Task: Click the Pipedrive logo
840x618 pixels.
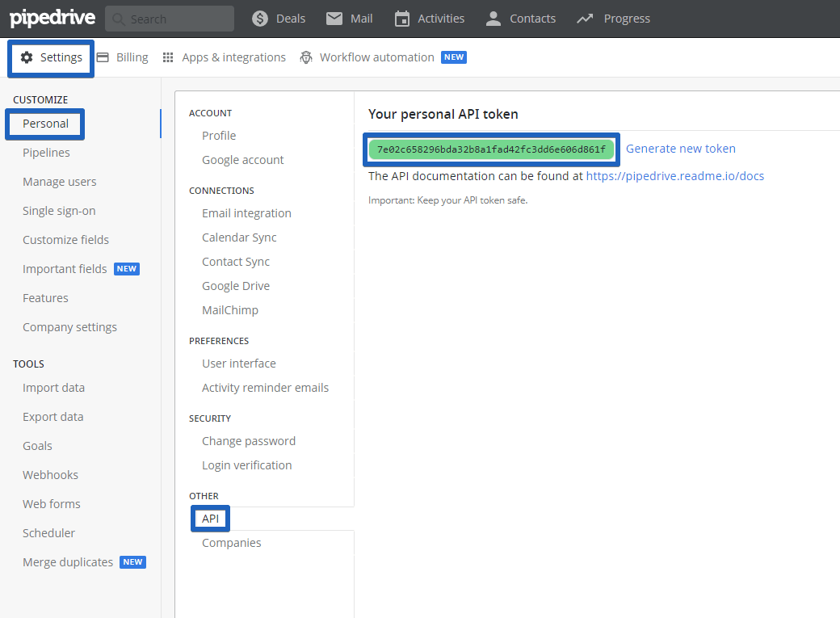Action: click(52, 19)
